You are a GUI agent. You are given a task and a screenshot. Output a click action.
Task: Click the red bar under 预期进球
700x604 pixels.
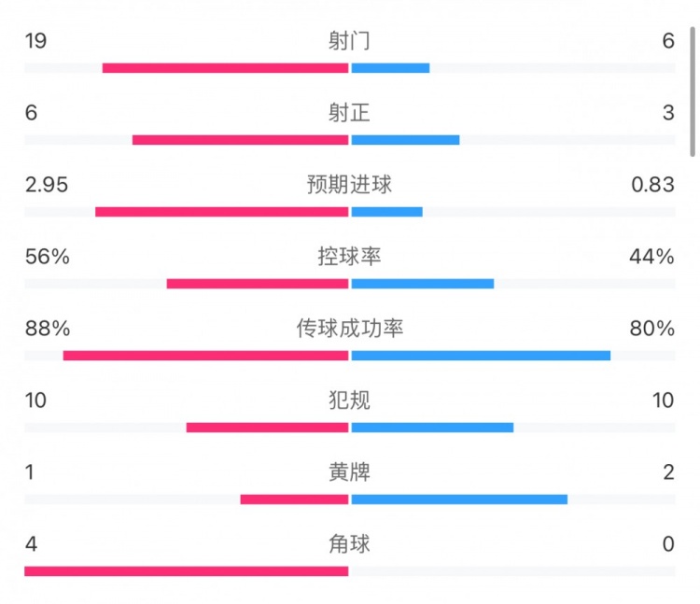221,212
